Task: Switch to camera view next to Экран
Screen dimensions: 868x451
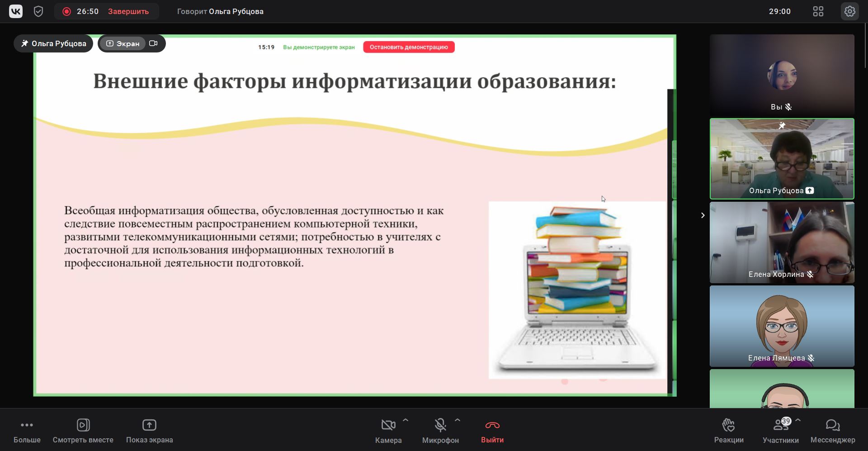Action: point(154,43)
